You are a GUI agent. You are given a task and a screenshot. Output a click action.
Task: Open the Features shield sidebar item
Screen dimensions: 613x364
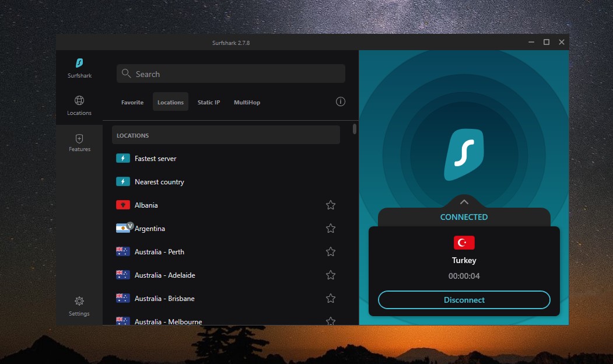point(79,143)
